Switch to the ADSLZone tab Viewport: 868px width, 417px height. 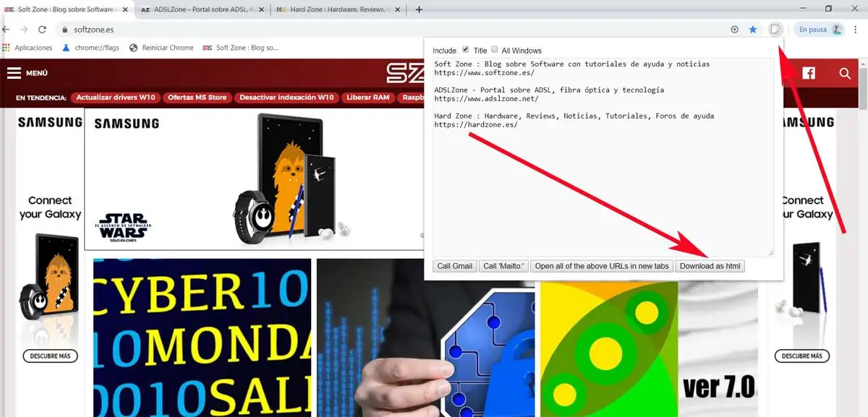click(201, 9)
